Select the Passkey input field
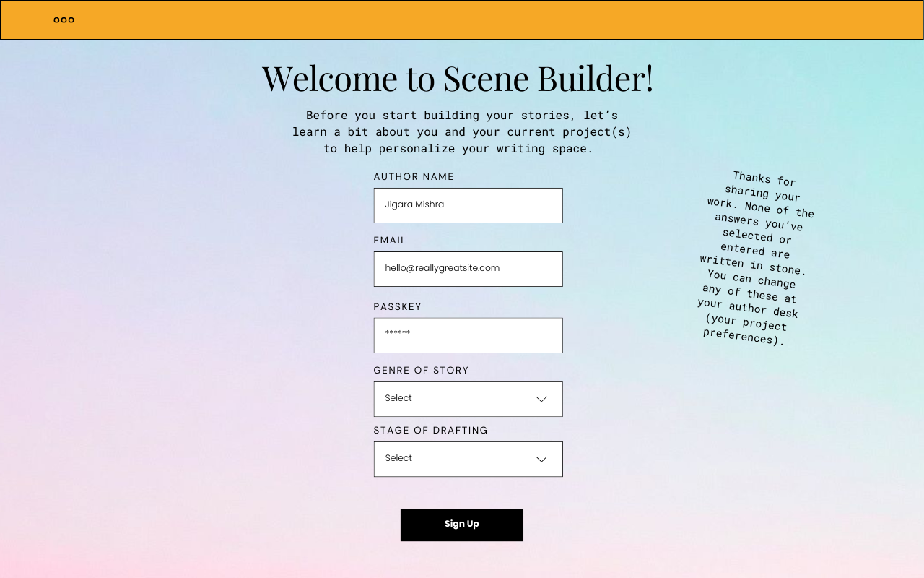Image resolution: width=924 pixels, height=578 pixels. [x=468, y=335]
